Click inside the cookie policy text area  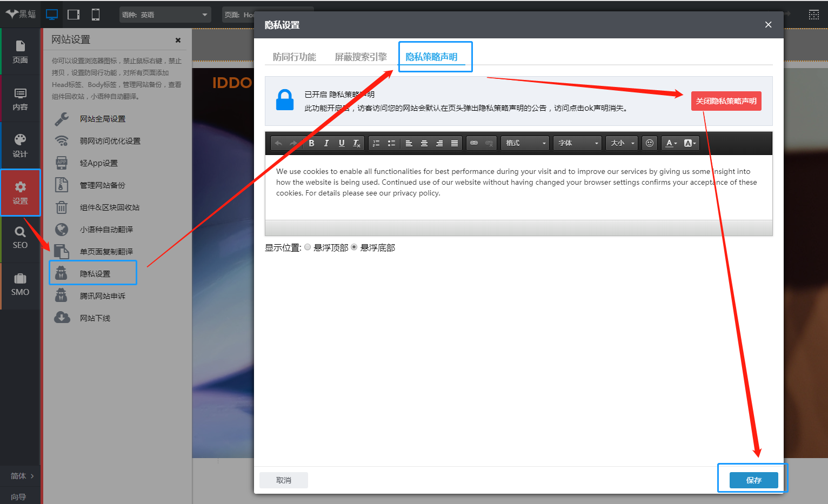pos(518,186)
